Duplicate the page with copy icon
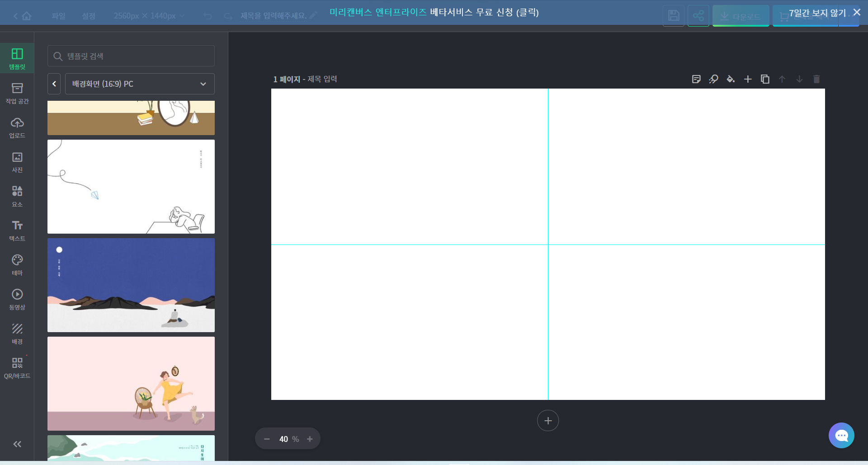The image size is (868, 465). 765,79
